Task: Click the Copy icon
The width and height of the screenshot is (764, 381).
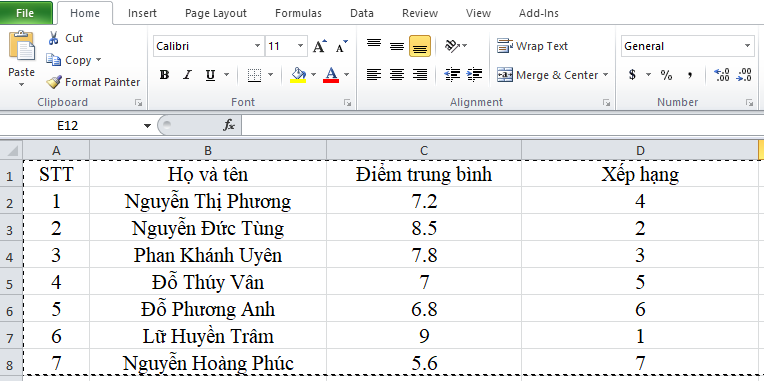Action: point(54,60)
